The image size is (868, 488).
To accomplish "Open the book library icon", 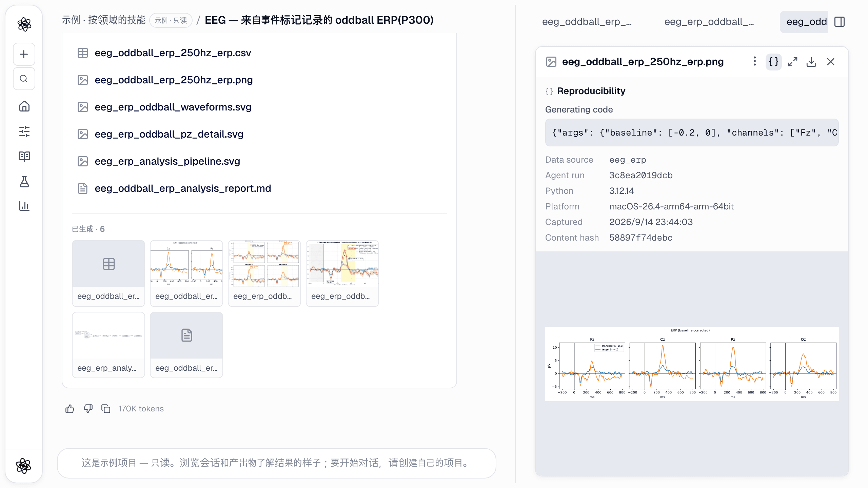I will 24,156.
